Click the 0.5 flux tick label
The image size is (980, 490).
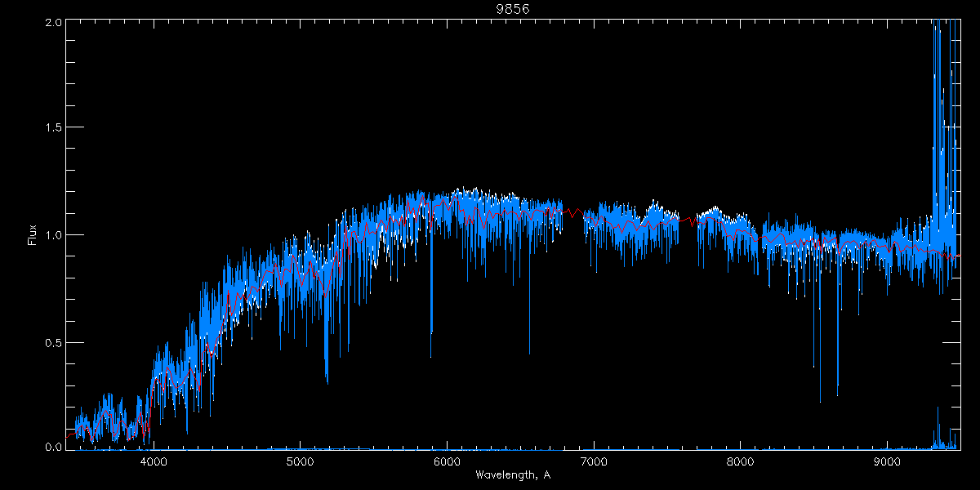coord(53,342)
